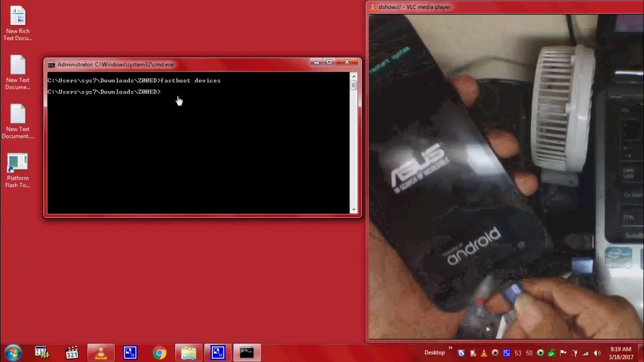Click VLC cone icon in VLC title bar

(x=373, y=7)
